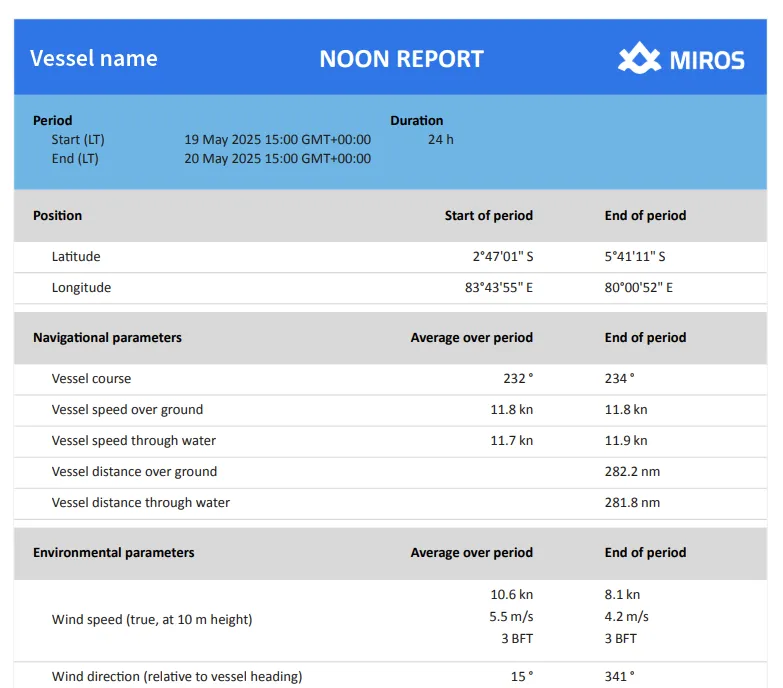Click start date 19 May 2025 15:00
Image resolution: width=783 pixels, height=688 pixels.
(x=278, y=139)
